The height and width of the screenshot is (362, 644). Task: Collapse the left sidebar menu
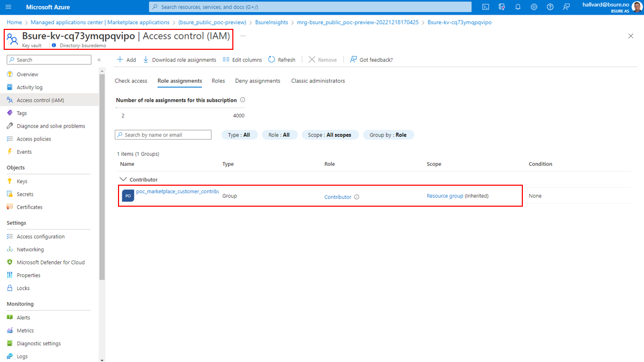click(99, 60)
